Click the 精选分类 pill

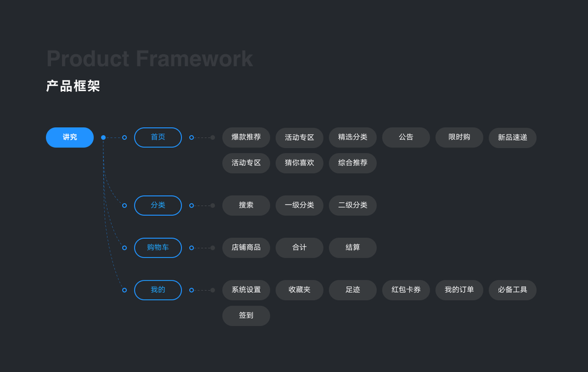tap(353, 137)
